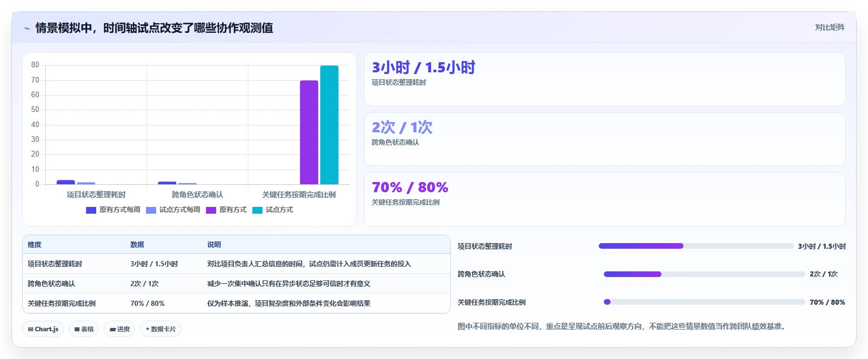Click the 项目状态整理耗时 progress label
The width and height of the screenshot is (868, 359).
[485, 246]
